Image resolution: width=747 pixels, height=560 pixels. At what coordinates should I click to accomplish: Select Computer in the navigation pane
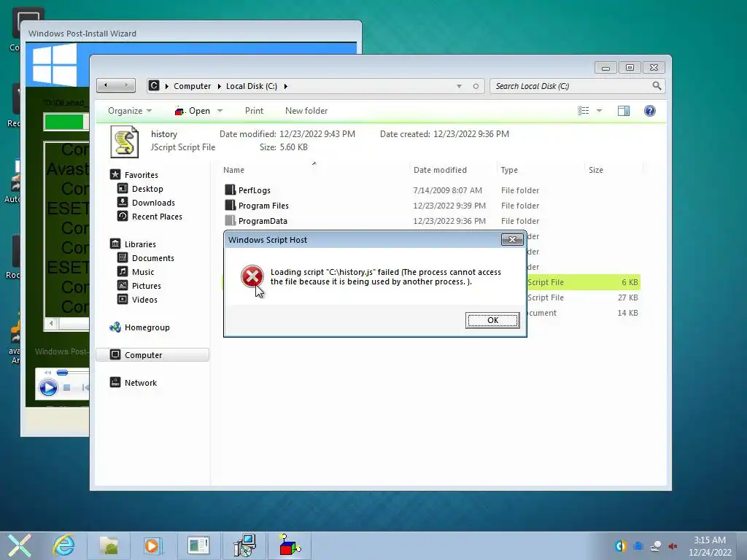coord(152,355)
